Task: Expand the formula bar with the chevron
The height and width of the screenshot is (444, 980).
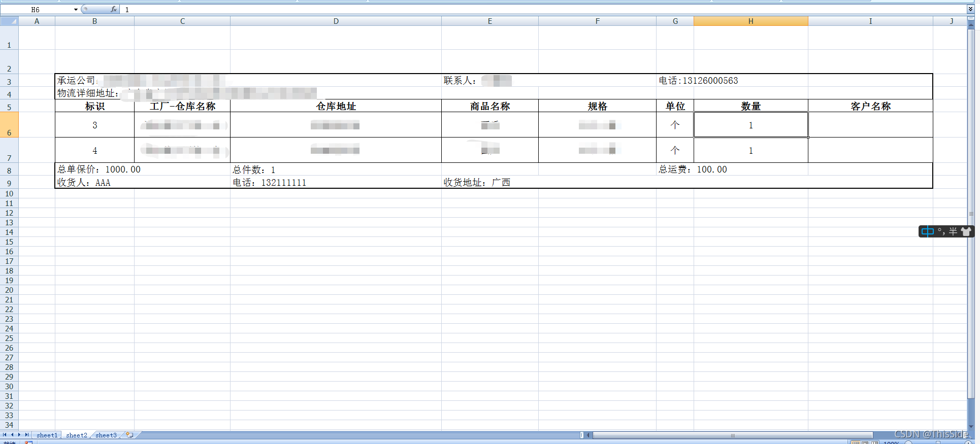Action: 970,9
